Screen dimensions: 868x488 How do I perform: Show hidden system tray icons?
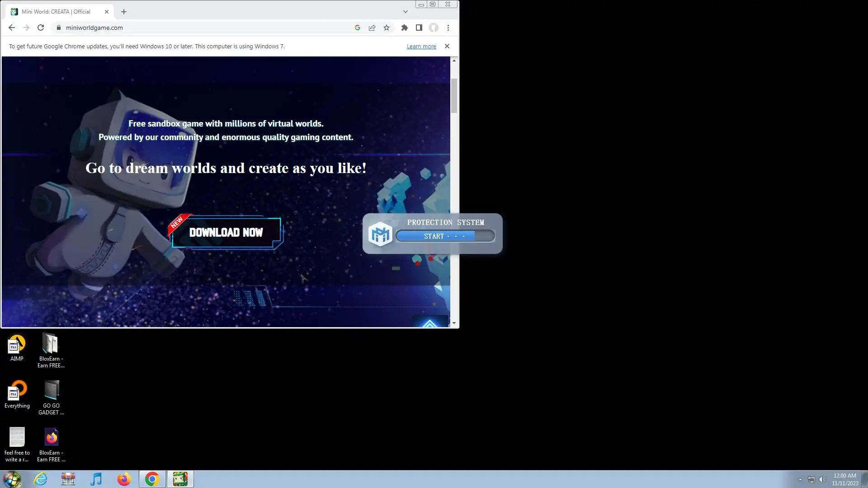point(800,479)
